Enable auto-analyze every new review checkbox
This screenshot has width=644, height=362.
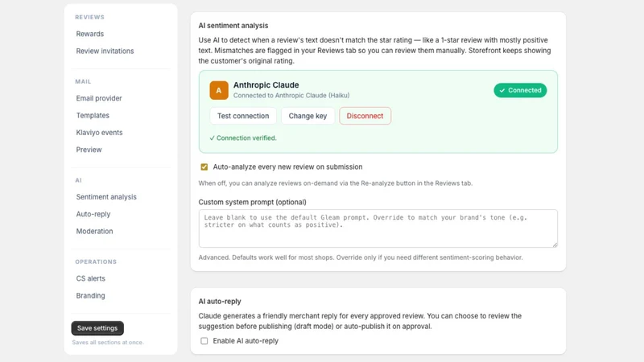(204, 167)
